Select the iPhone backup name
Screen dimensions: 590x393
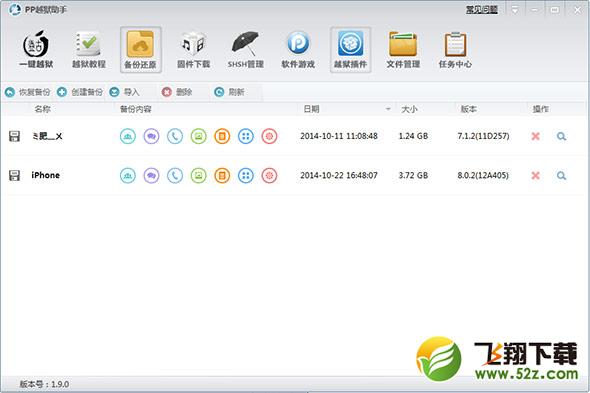coord(46,175)
